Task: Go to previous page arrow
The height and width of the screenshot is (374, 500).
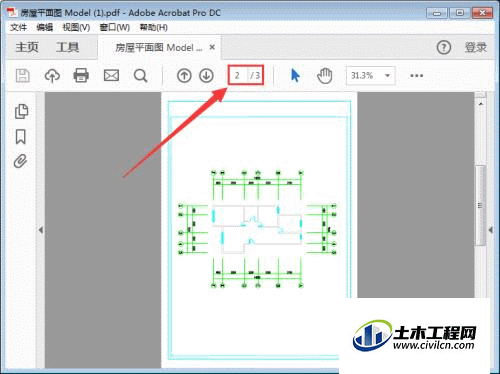Action: tap(184, 76)
